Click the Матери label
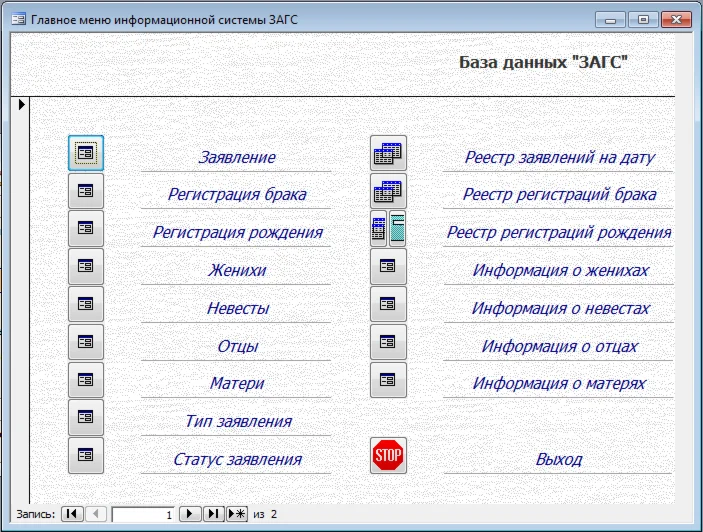Screen dimensions: 703x532 pyautogui.click(x=237, y=384)
